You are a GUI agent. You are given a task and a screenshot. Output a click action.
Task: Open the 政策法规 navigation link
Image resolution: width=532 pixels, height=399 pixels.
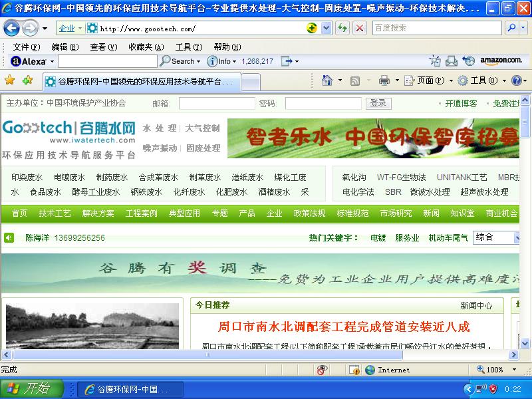pyautogui.click(x=309, y=213)
